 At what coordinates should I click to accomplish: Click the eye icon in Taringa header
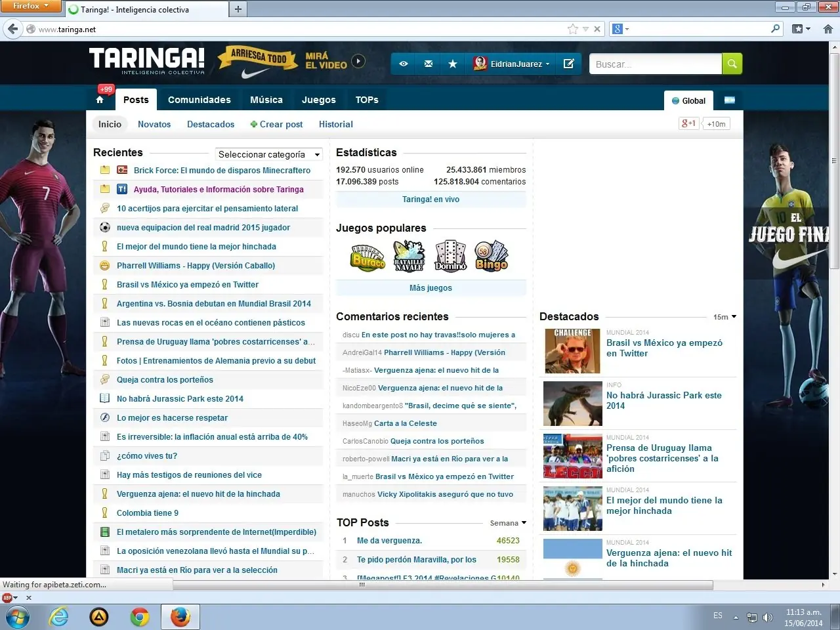404,64
